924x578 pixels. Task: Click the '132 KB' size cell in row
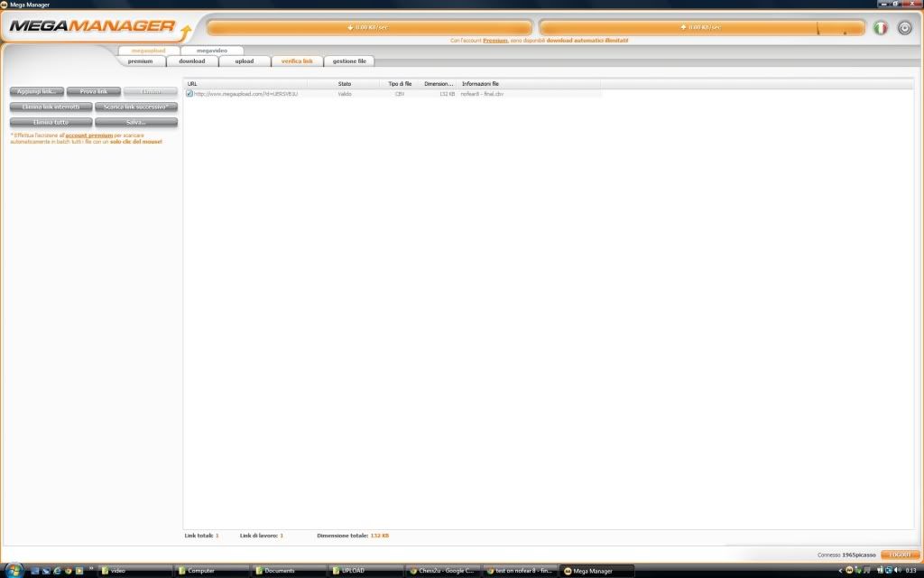tap(448, 94)
